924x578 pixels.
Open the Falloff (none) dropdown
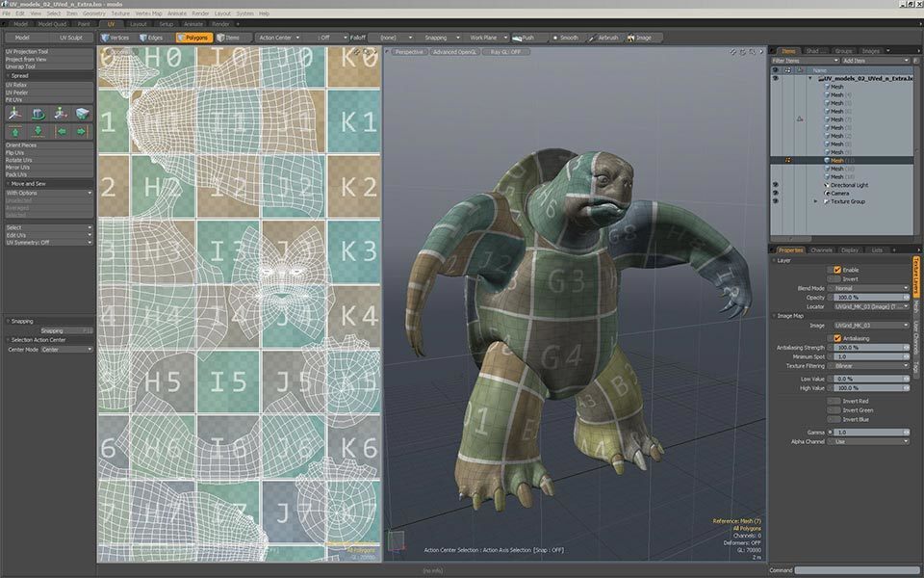pyautogui.click(x=390, y=38)
